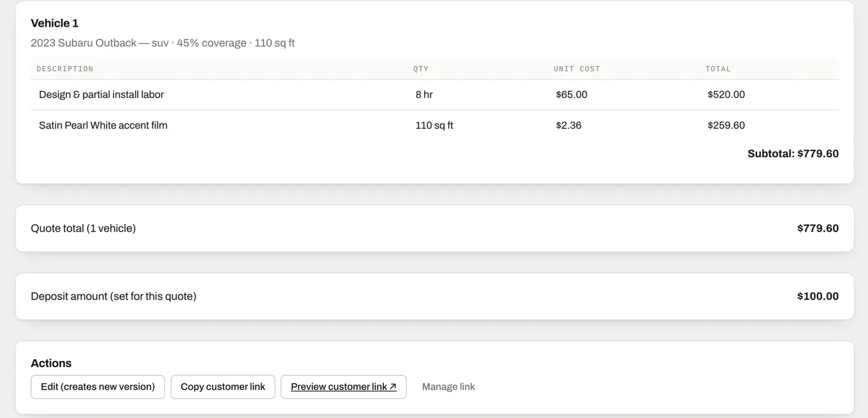Click the 110 sq ft quantity cell

[x=434, y=125]
